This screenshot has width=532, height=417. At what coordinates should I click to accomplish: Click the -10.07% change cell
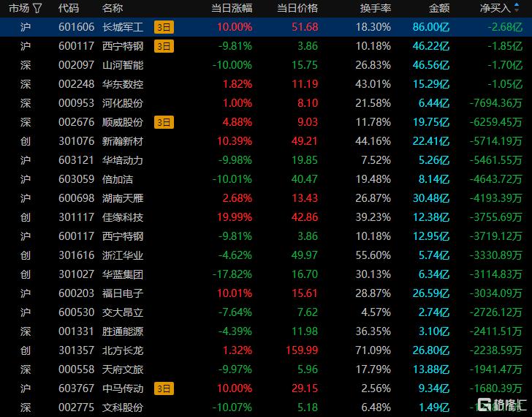[x=232, y=407]
